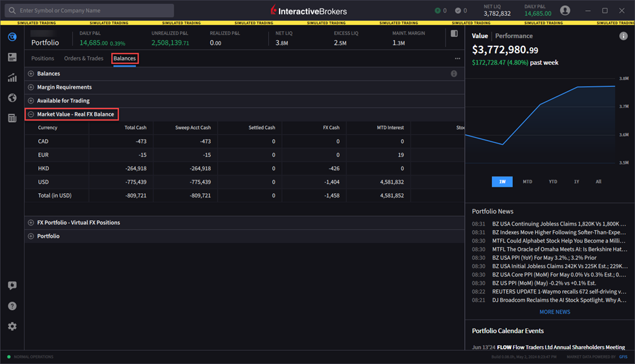Viewport: 635px width, 364px height.
Task: Click the header Net Liq value 3,782,832
Action: click(497, 13)
